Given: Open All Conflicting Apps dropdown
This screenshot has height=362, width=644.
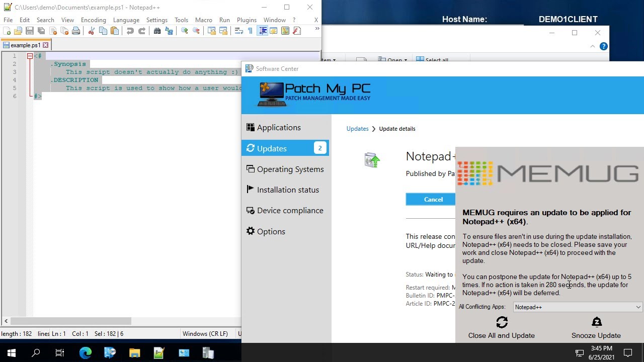Looking at the screenshot, I should click(x=578, y=307).
